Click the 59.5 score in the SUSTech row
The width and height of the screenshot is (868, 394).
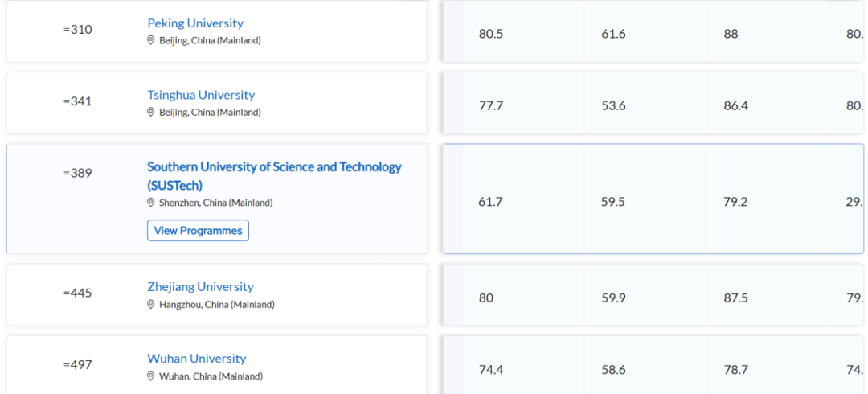(x=612, y=202)
